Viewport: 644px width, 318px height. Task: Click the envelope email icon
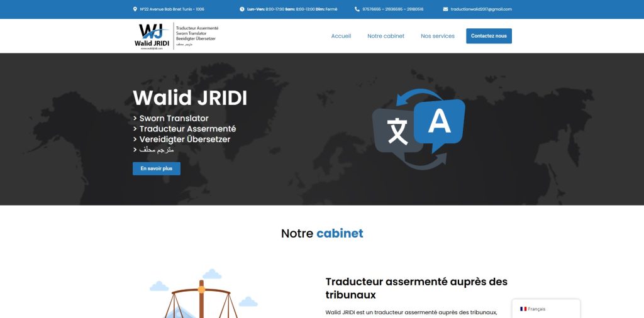click(446, 9)
